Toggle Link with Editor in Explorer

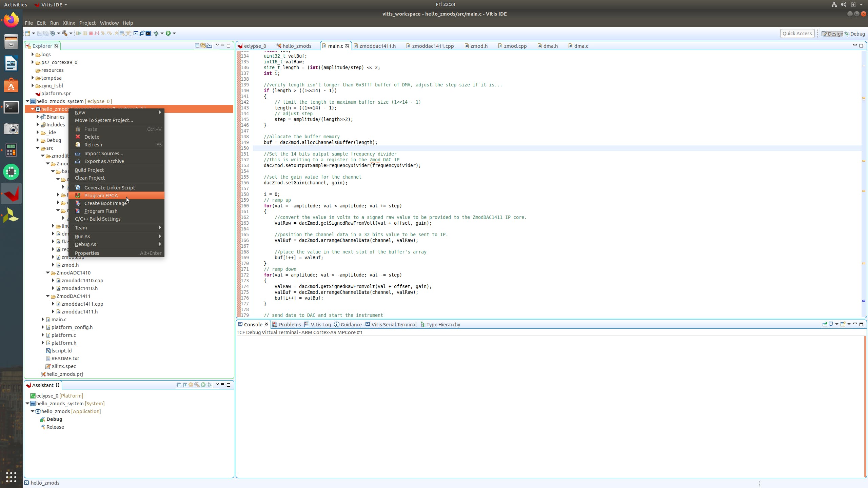pyautogui.click(x=203, y=45)
